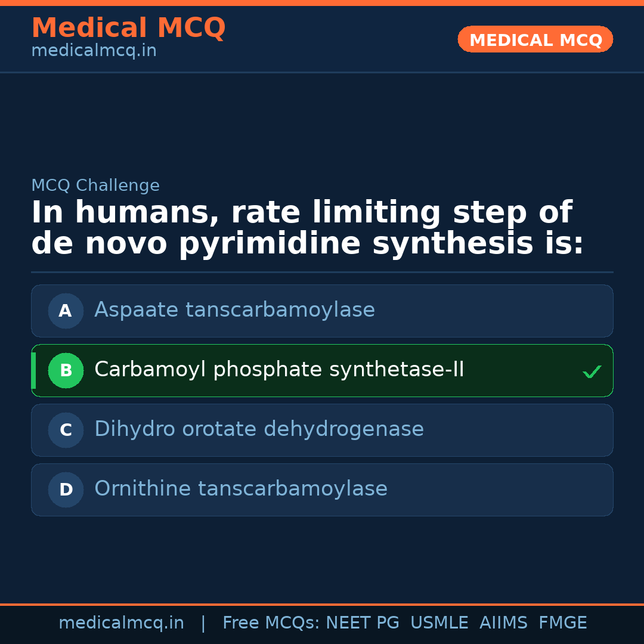Click the green checkmark on option B
This screenshot has width=644, height=644.
(x=592, y=371)
